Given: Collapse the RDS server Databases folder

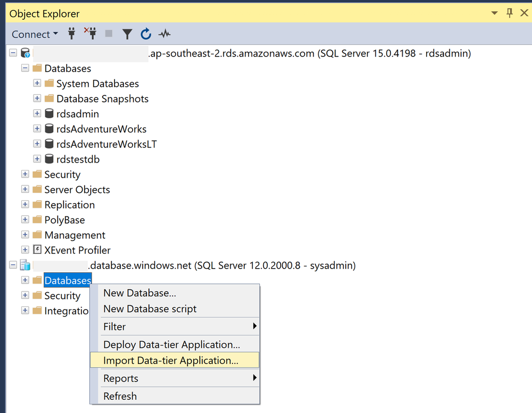Looking at the screenshot, I should pyautogui.click(x=25, y=68).
